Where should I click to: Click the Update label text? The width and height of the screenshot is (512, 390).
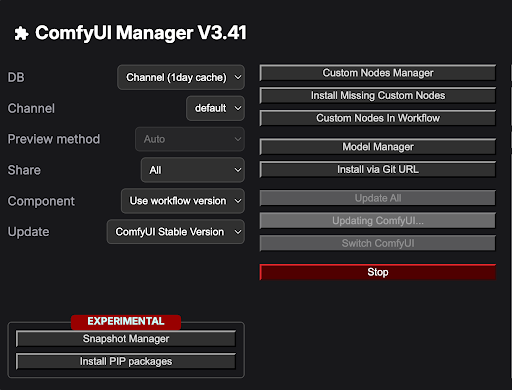(x=28, y=232)
